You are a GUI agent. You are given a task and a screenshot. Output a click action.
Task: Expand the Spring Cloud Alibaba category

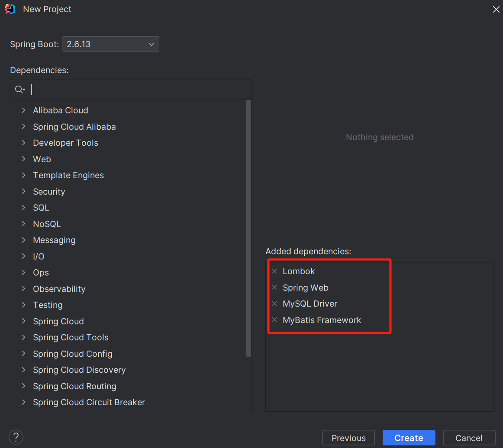[x=23, y=127]
